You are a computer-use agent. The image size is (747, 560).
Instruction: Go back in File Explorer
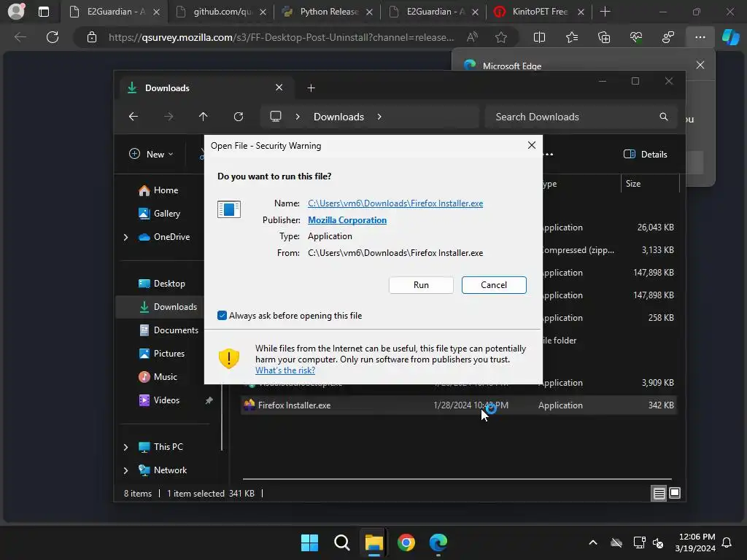coord(133,117)
